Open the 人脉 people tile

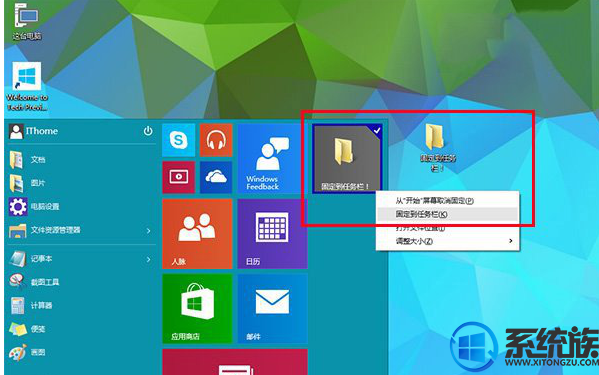(x=197, y=234)
